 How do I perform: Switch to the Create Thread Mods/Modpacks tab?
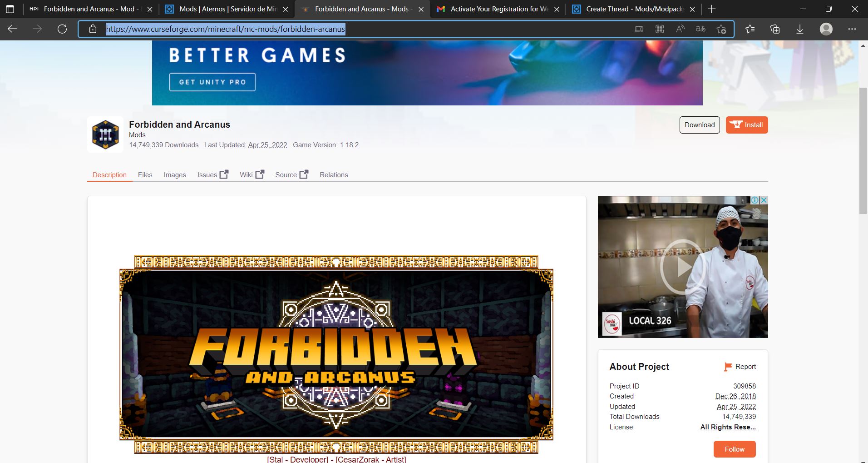pos(634,9)
